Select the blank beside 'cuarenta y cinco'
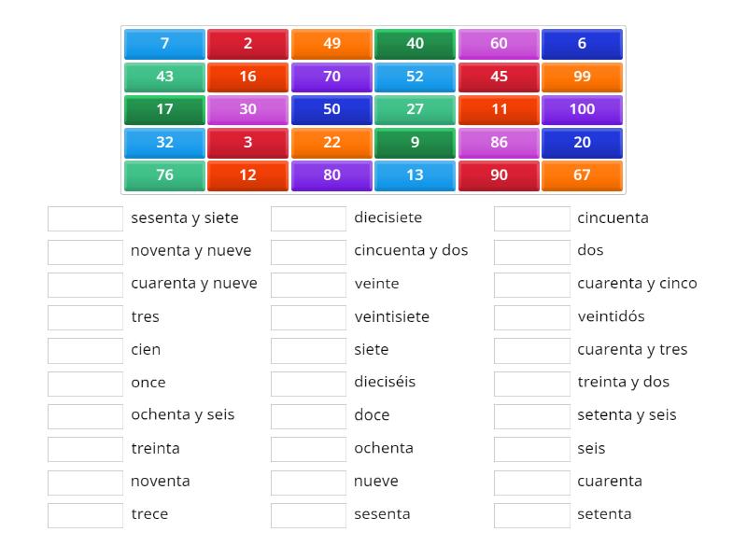This screenshot has width=747, height=560. (531, 284)
